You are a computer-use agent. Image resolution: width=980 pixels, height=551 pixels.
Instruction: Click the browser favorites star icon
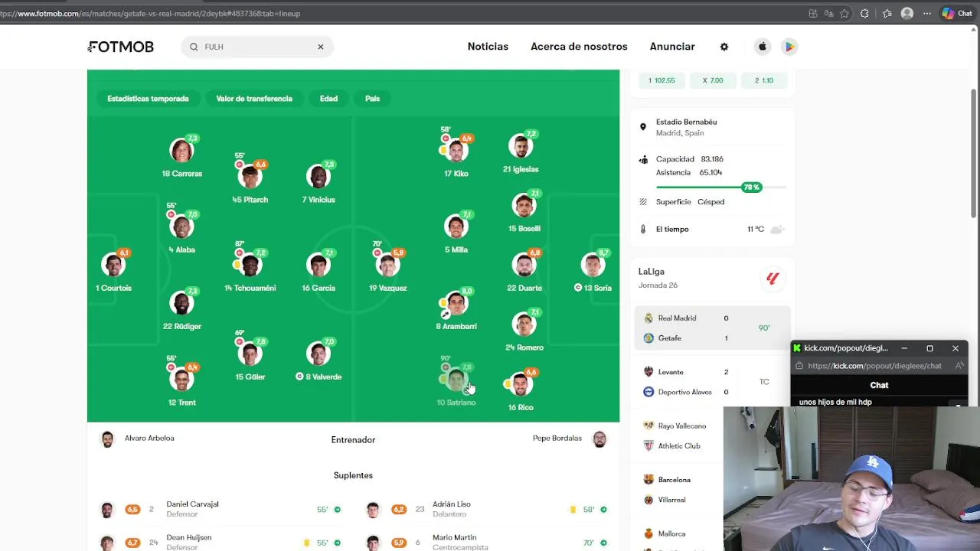click(x=844, y=13)
